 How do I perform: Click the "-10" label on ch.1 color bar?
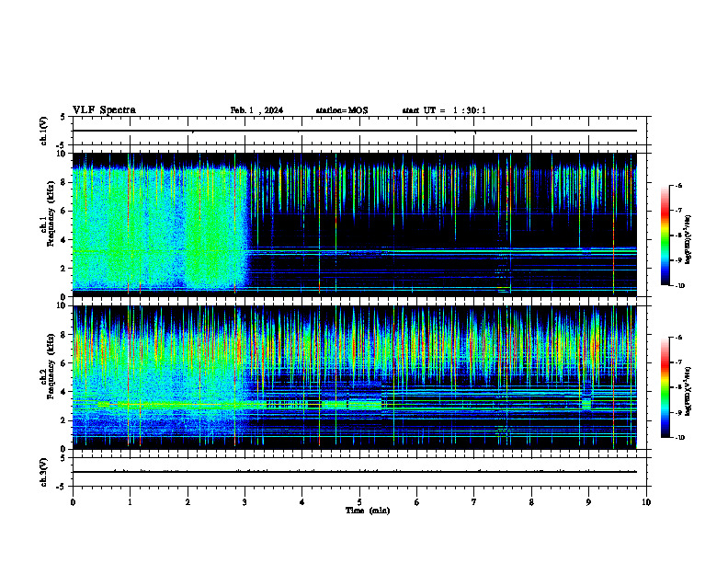pos(679,285)
